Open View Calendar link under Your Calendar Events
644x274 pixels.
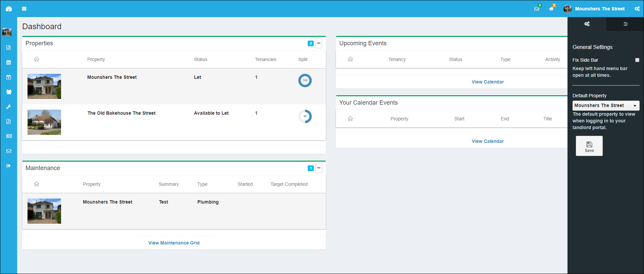tap(488, 141)
